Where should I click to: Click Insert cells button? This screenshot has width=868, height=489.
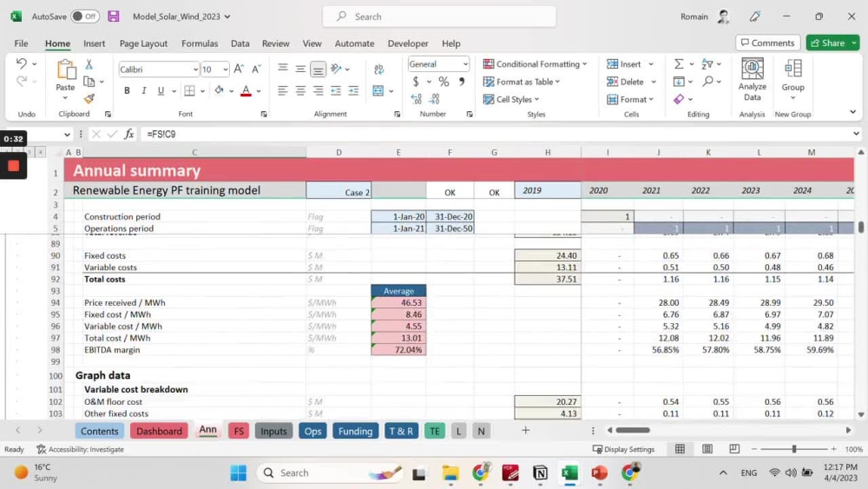point(624,64)
